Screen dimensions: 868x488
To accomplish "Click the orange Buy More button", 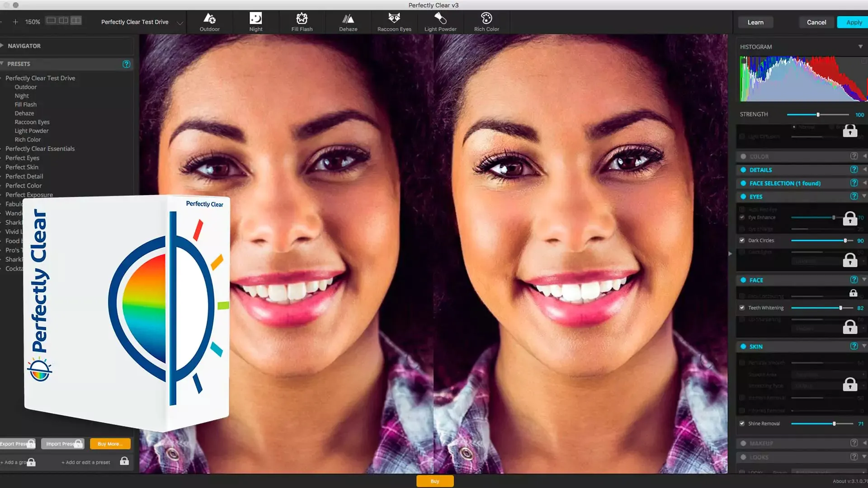I will click(110, 444).
